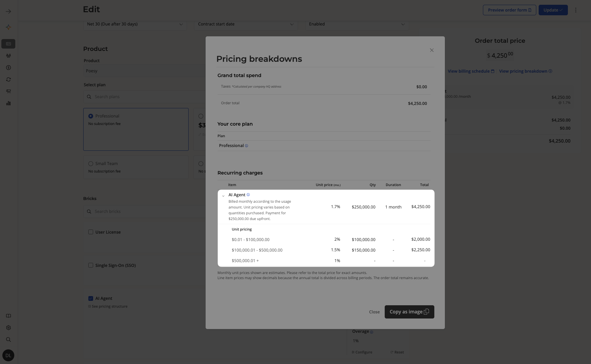
Task: Open the book documentation icon in sidebar
Action: pyautogui.click(x=8, y=316)
